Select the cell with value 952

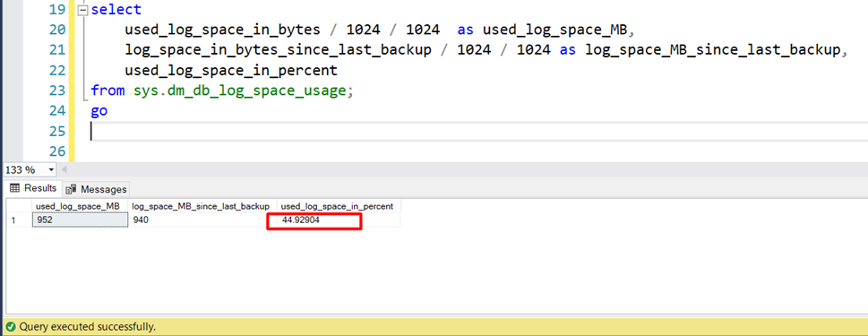tap(81, 220)
